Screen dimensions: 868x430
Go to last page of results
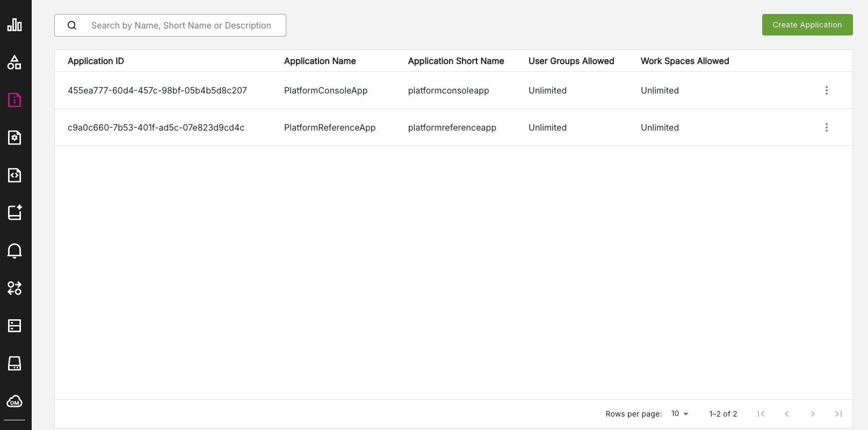pos(838,414)
